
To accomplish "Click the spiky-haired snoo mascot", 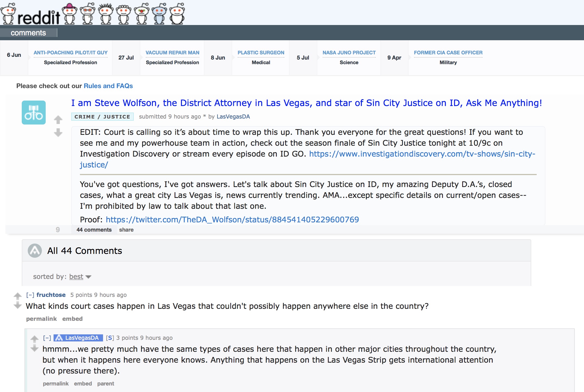I will click(x=105, y=14).
